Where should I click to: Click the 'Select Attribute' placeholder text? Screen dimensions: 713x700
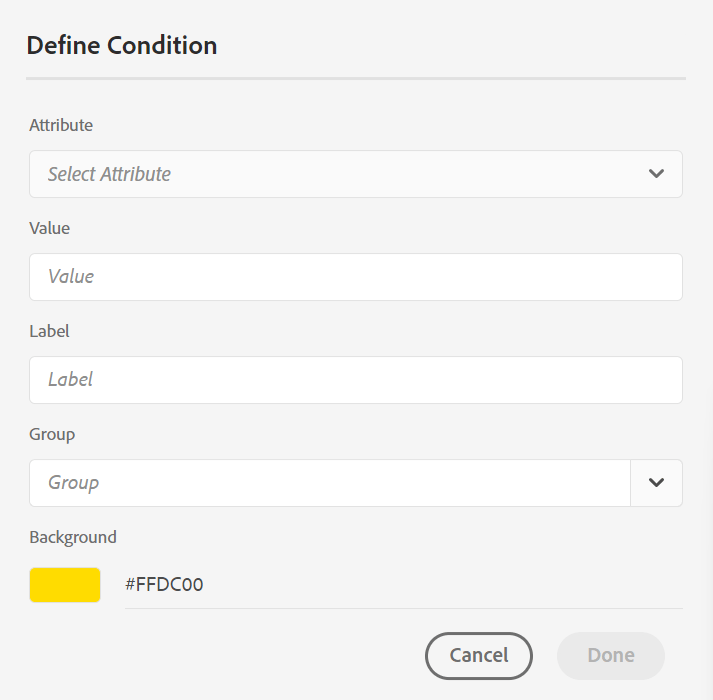(x=110, y=174)
